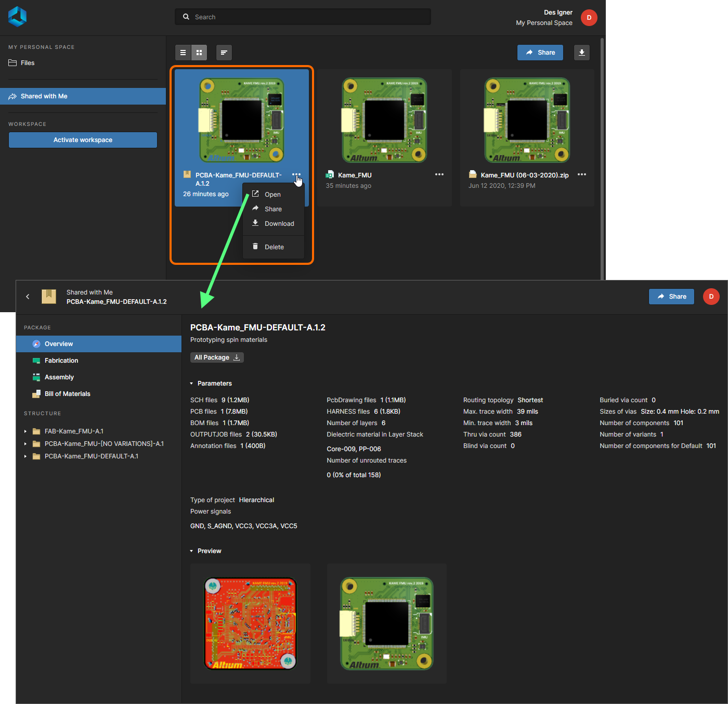Viewport: 728px width, 704px height.
Task: Choose Delete in the context menu
Action: click(x=274, y=247)
